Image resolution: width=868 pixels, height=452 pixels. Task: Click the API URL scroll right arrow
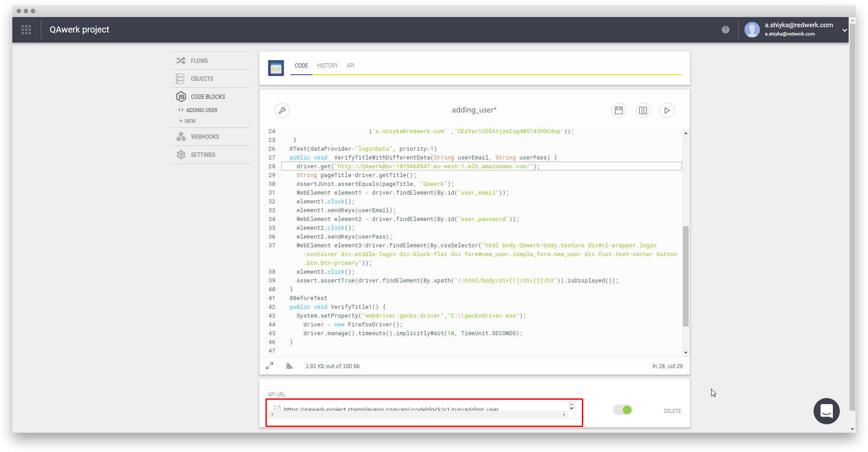564,415
